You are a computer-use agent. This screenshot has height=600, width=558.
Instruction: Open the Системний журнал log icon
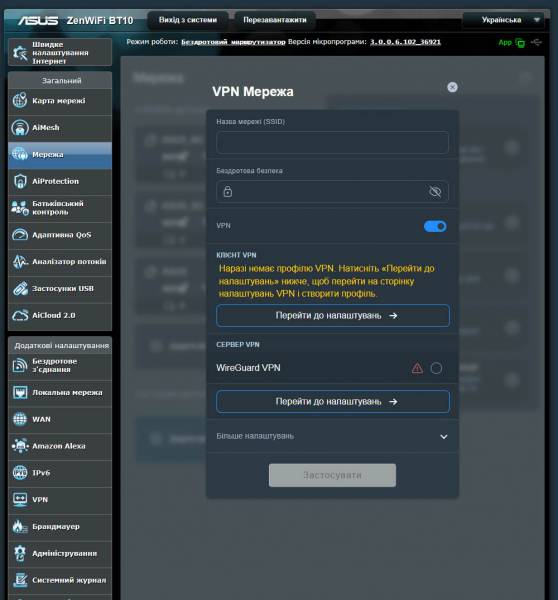tap(20, 580)
